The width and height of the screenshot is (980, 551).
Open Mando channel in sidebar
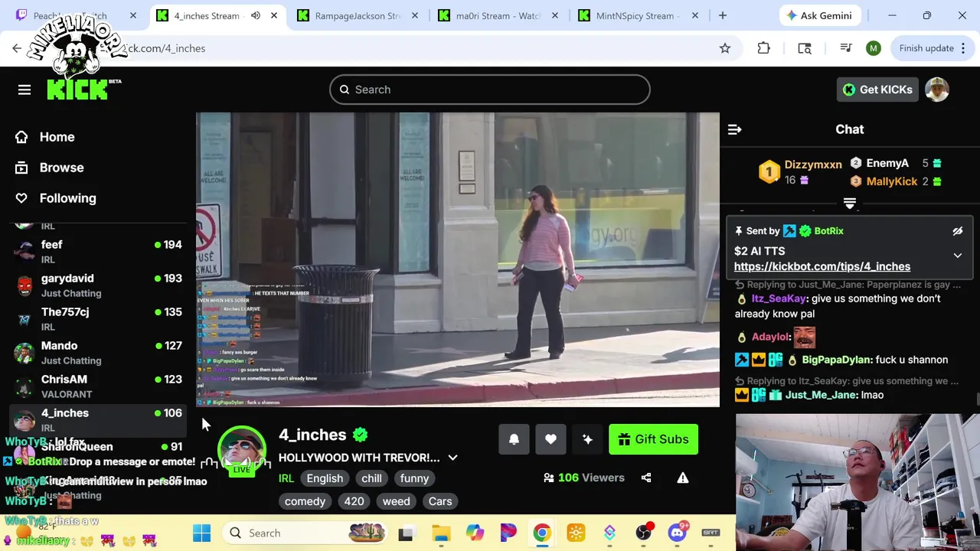click(x=98, y=352)
